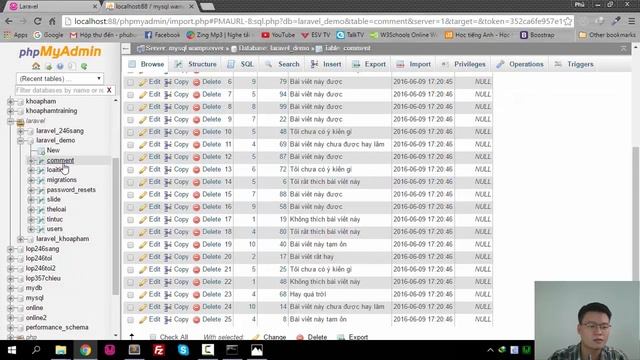Image resolution: width=640 pixels, height=360 pixels.
Task: Check the checkbox for row 19
Action: pos(130,245)
